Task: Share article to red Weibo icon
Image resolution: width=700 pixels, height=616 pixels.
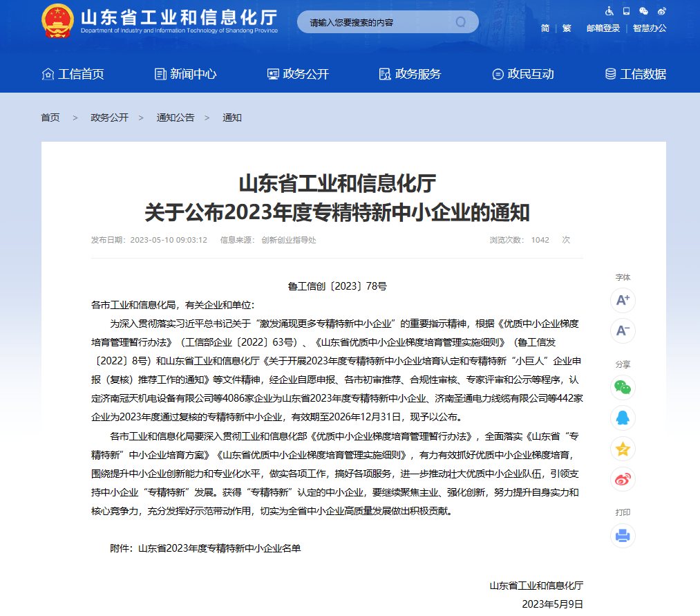Action: point(623,479)
